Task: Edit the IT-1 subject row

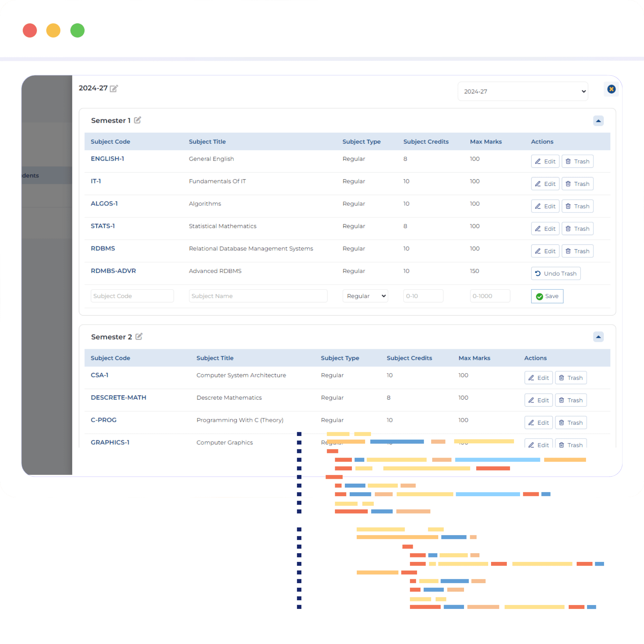Action: pos(545,184)
